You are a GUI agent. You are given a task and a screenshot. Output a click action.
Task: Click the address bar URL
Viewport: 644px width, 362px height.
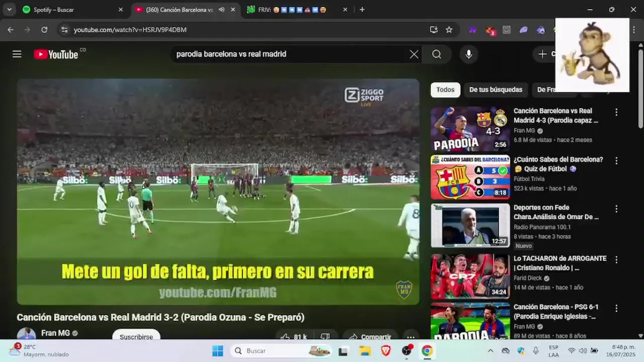130,30
